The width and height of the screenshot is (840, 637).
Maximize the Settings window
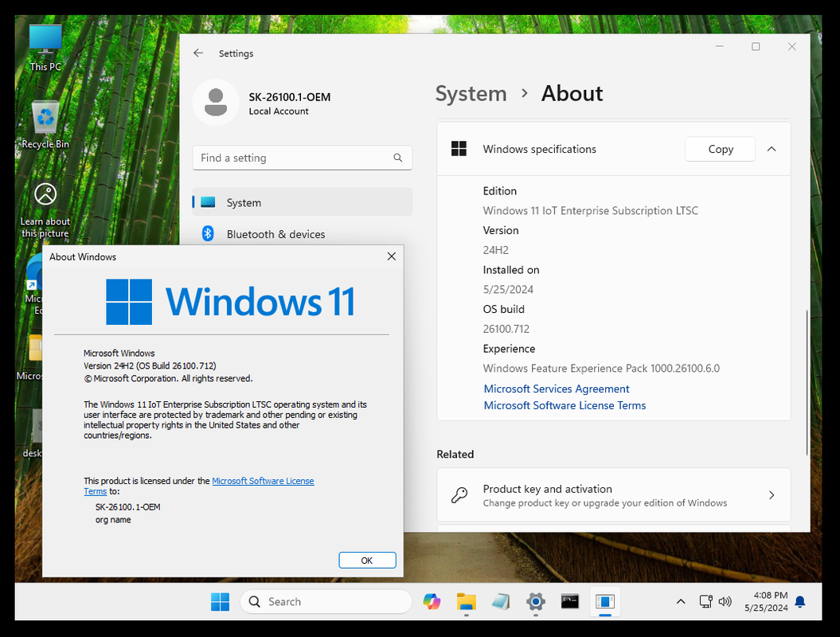coord(756,47)
